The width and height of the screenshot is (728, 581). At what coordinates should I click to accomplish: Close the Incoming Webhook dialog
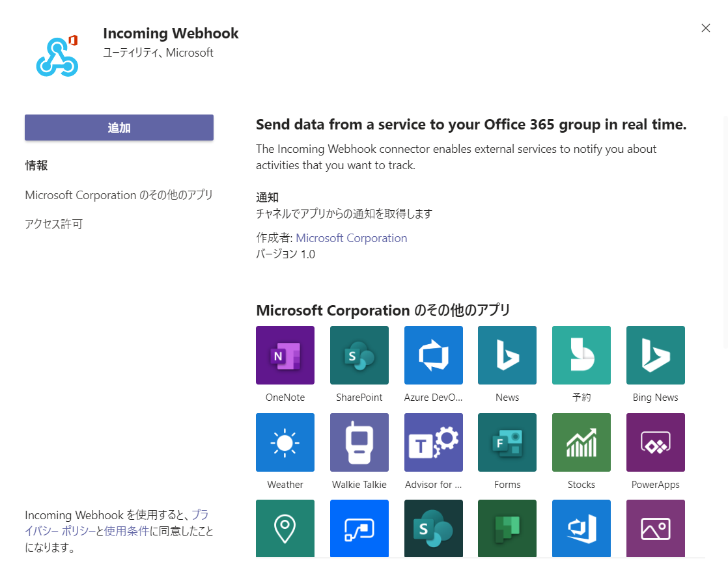[706, 29]
